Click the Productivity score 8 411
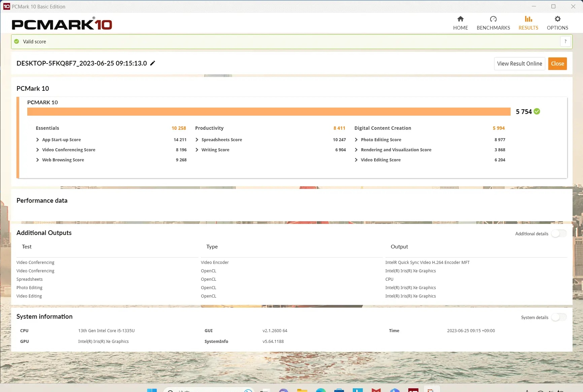 [x=339, y=128]
